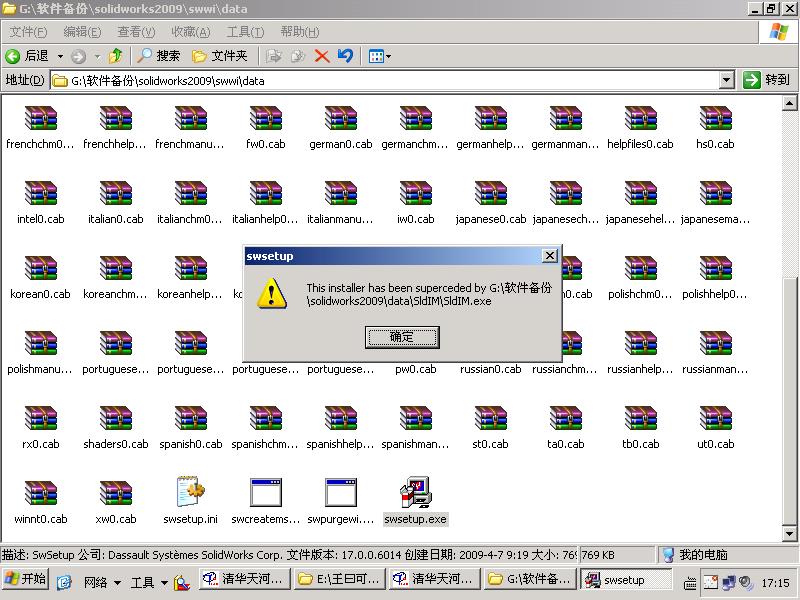
Task: Click the system tray clock 17:15
Action: click(x=775, y=583)
